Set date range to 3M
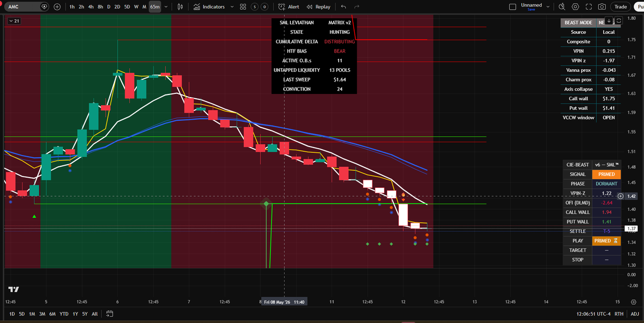 (42, 313)
